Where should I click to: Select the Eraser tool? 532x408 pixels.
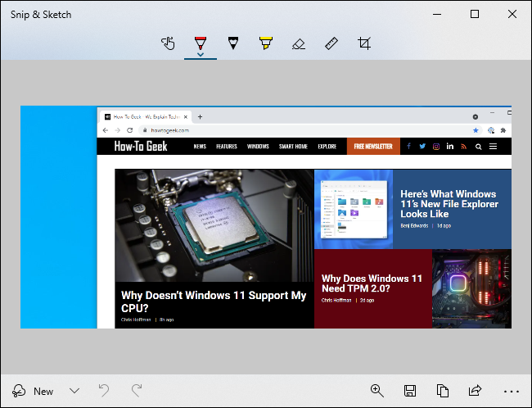point(299,43)
